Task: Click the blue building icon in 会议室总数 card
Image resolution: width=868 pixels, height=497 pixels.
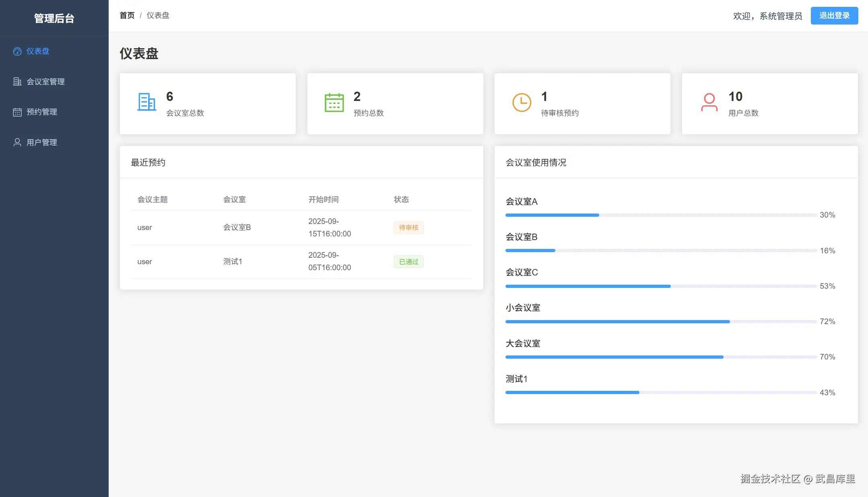Action: tap(146, 102)
